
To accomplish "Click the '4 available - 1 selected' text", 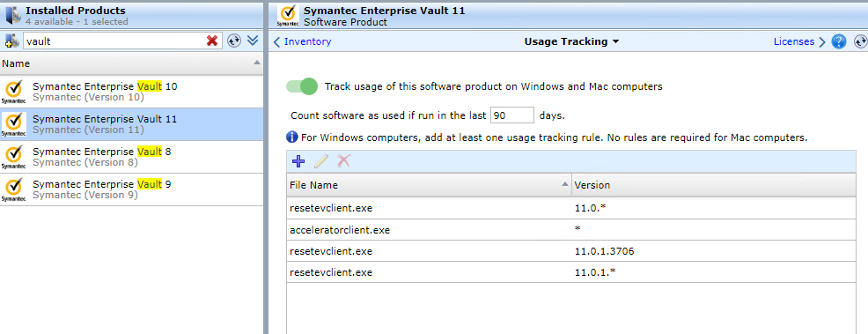I will pyautogui.click(x=77, y=22).
